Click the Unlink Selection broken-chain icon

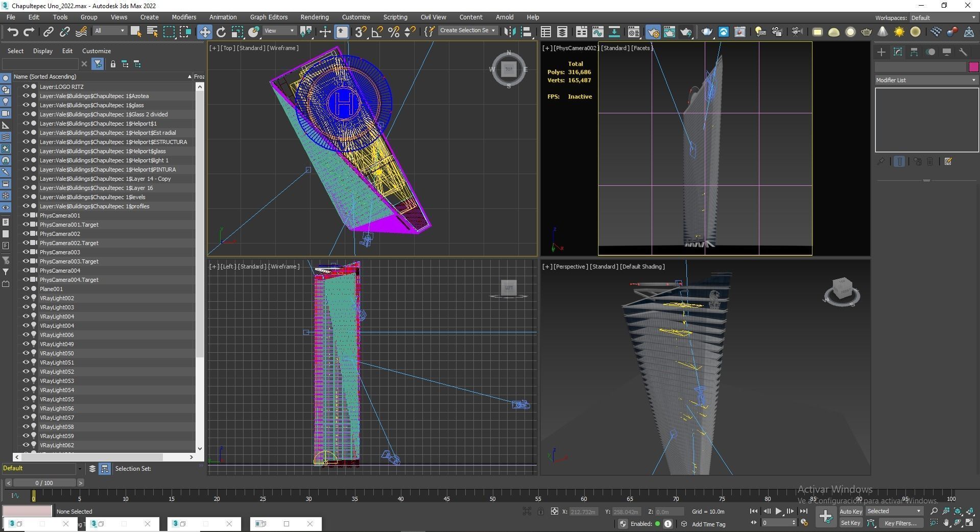[64, 32]
